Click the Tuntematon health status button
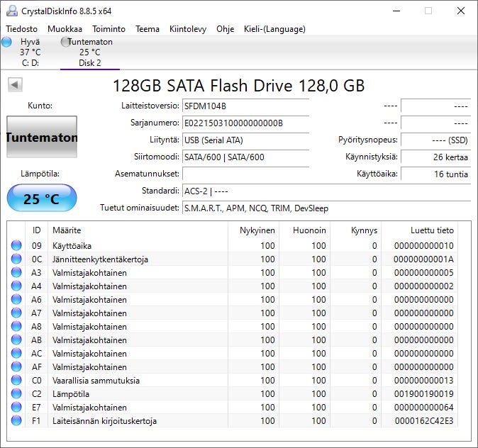 click(41, 138)
